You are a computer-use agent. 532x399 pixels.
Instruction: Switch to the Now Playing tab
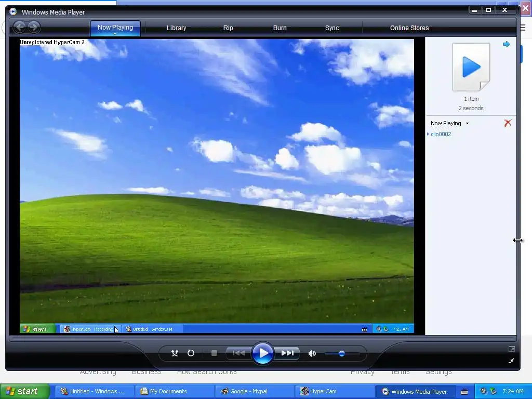click(x=115, y=28)
